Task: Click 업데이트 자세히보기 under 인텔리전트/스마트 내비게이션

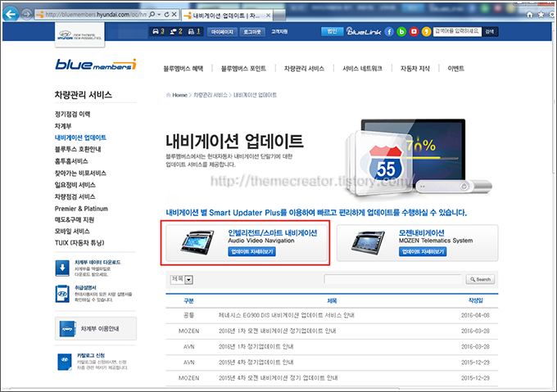Action: point(251,252)
